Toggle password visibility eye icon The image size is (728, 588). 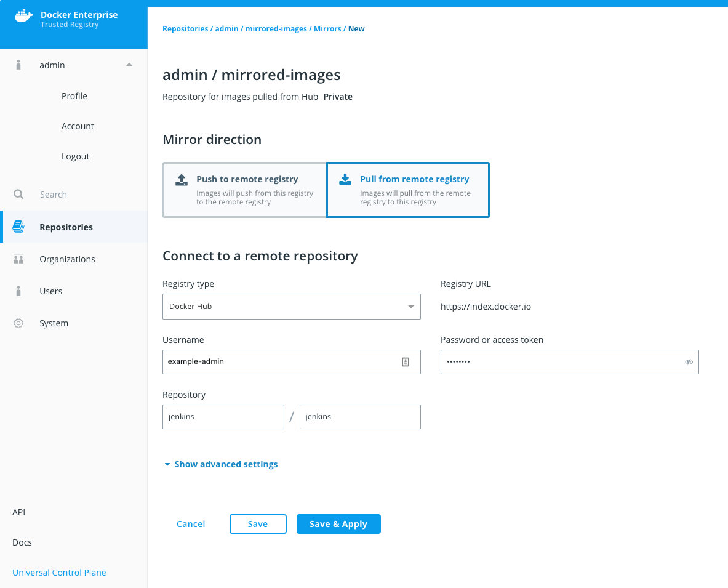[689, 362]
